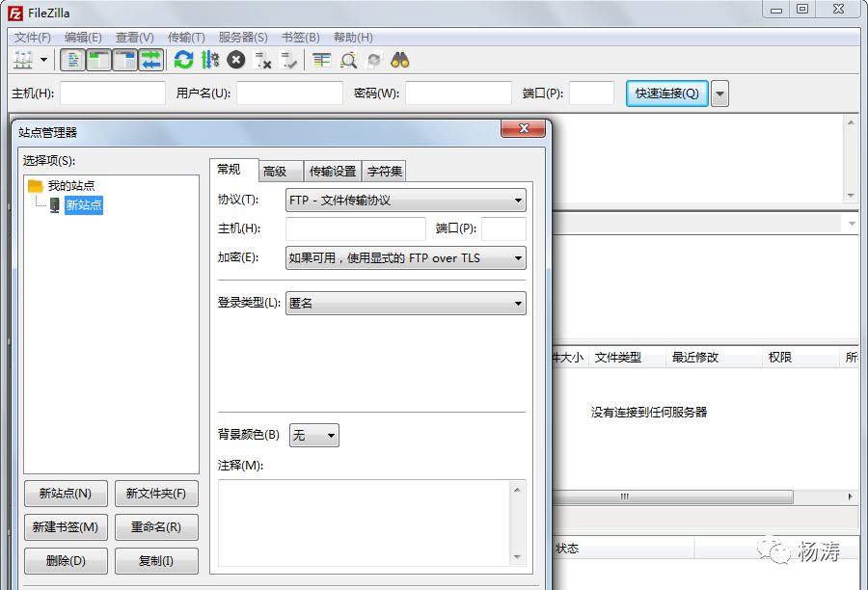Viewport: 868px width, 590px height.
Task: Click 状态 column header in transfer queue
Action: (623, 549)
